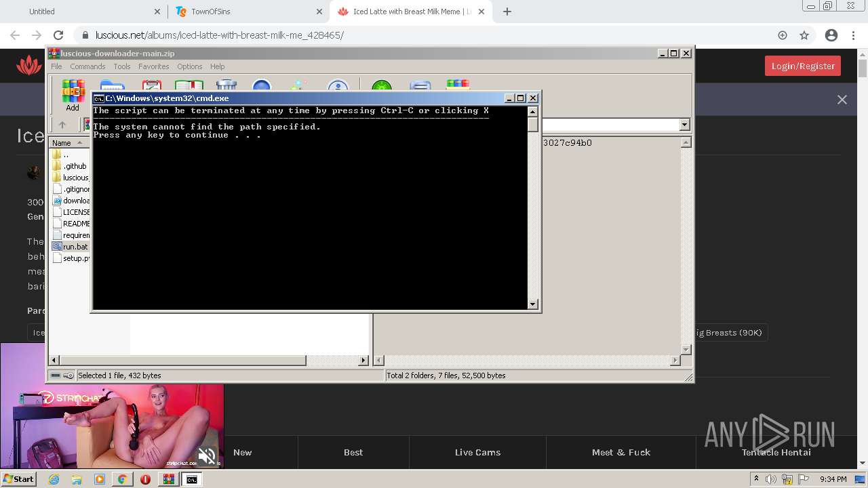Screen dimensions: 868x488
Task: Sort by the Name column header
Action: point(69,143)
